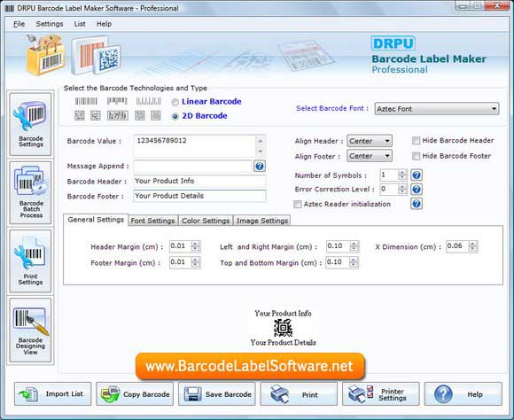
Task: Open the Align Header dropdown
Action: tap(370, 141)
